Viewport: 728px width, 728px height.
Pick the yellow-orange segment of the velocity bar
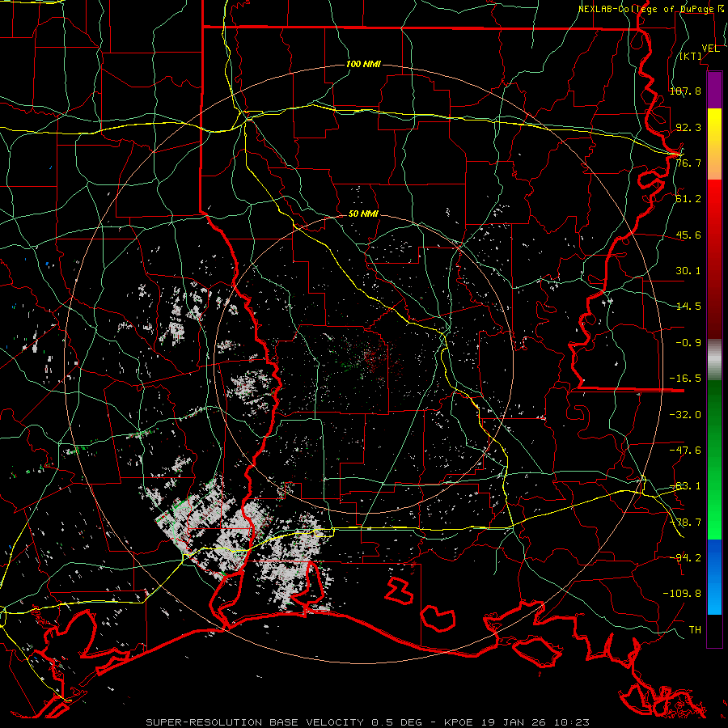click(x=714, y=145)
